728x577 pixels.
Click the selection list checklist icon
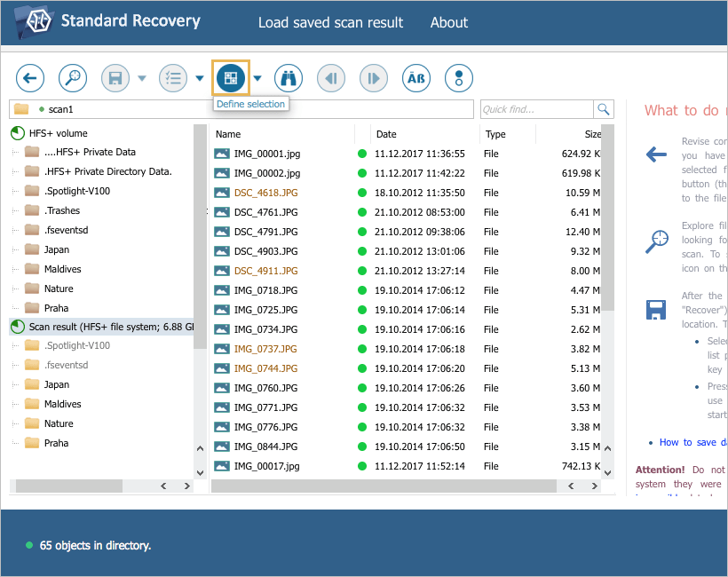click(x=173, y=78)
